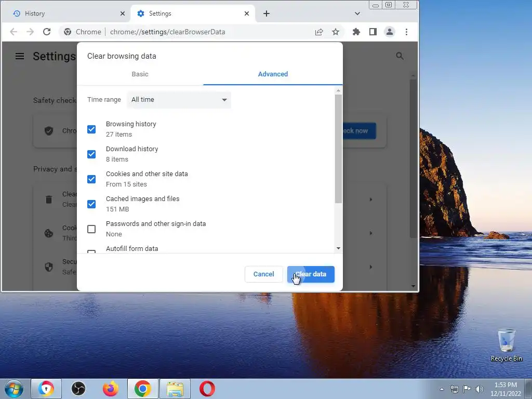
Task: Check the Autofill form data checkbox
Action: (91, 252)
